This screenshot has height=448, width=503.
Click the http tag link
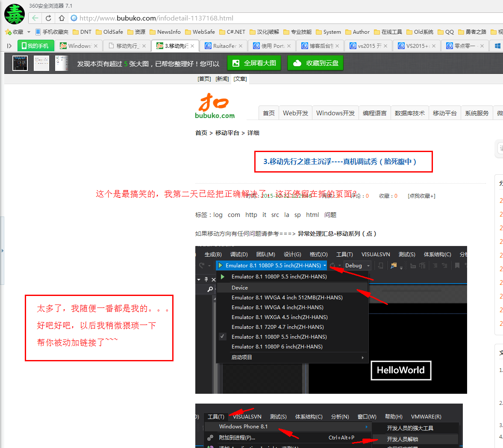pos(251,215)
